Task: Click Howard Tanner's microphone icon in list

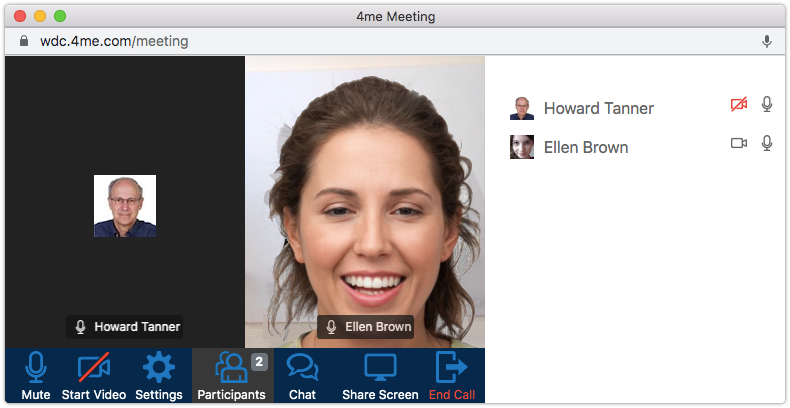Action: tap(767, 105)
